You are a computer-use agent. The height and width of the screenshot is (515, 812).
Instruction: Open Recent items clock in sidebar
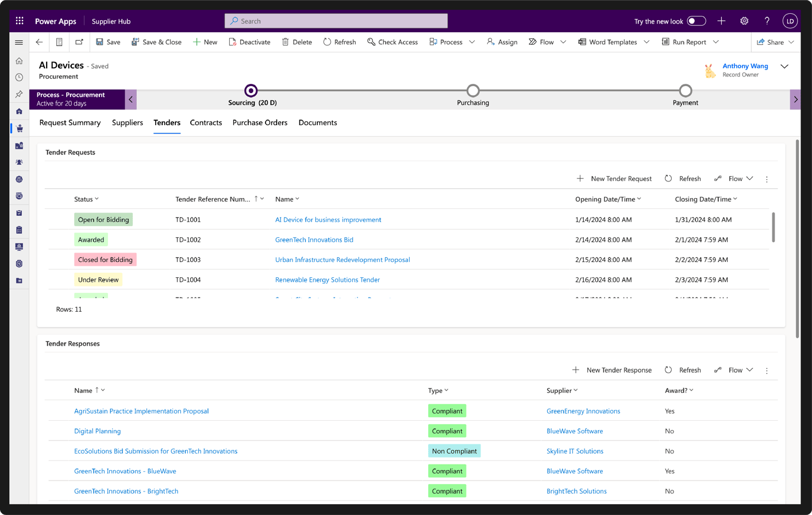coord(19,78)
